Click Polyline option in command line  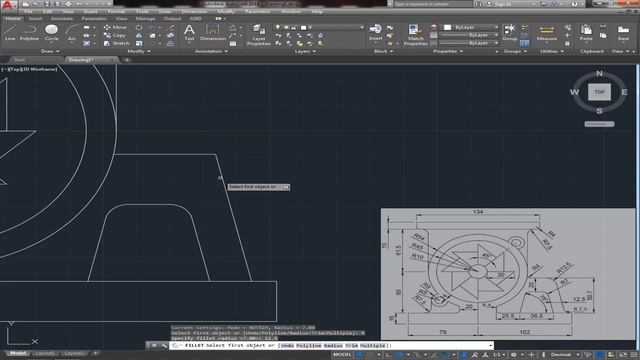(309, 346)
